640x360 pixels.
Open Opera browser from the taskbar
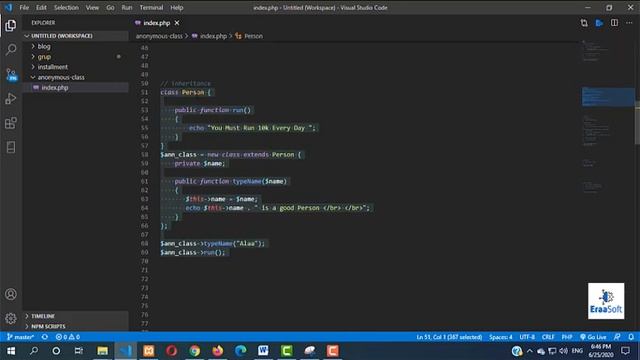[x=171, y=351]
